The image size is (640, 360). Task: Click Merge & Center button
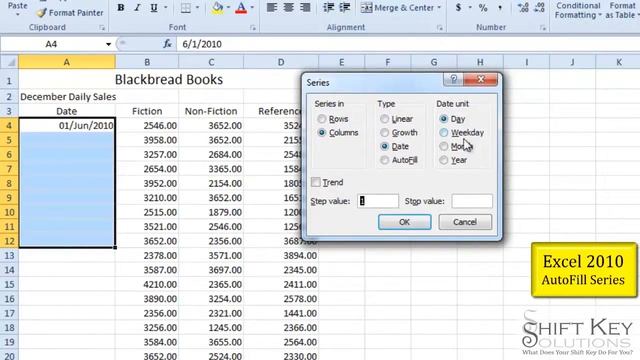pos(397,8)
